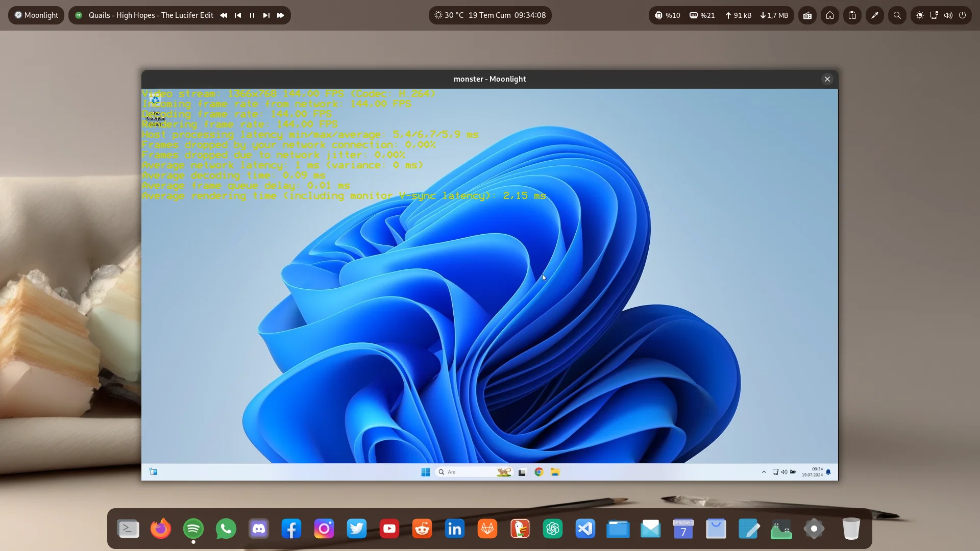
Task: Open Software store bag icon in dock
Action: [716, 529]
